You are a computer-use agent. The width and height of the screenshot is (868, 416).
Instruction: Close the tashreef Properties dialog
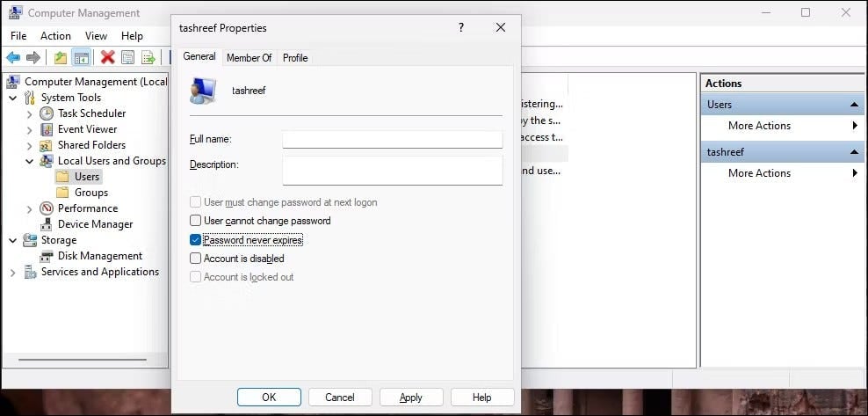[x=501, y=27]
